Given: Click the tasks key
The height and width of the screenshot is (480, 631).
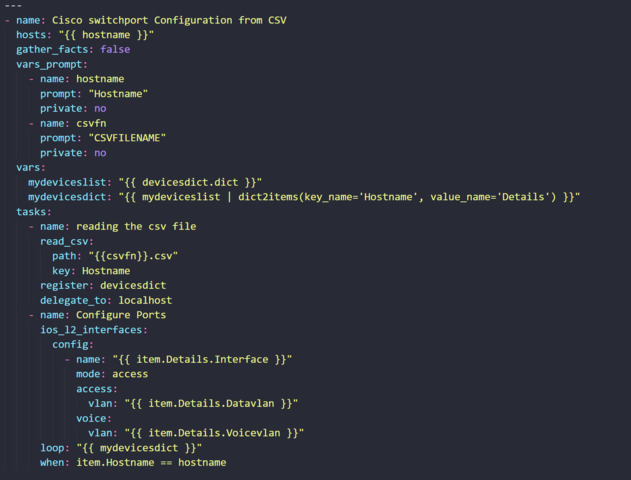Looking at the screenshot, I should pos(32,211).
